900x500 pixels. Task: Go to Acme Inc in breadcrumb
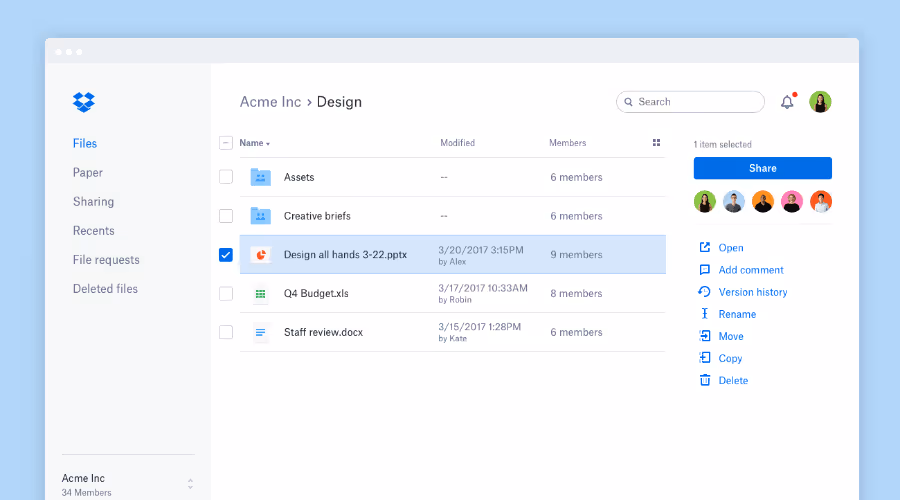(270, 102)
